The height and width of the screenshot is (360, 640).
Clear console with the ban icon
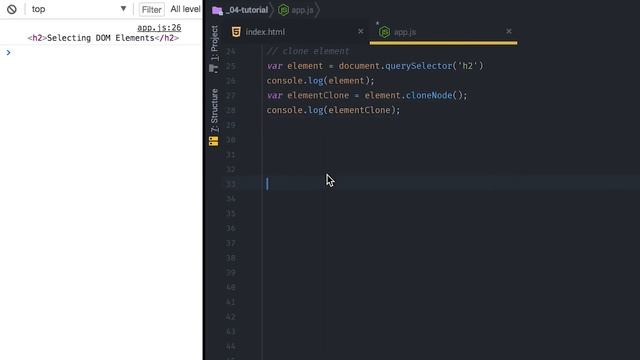pyautogui.click(x=11, y=9)
